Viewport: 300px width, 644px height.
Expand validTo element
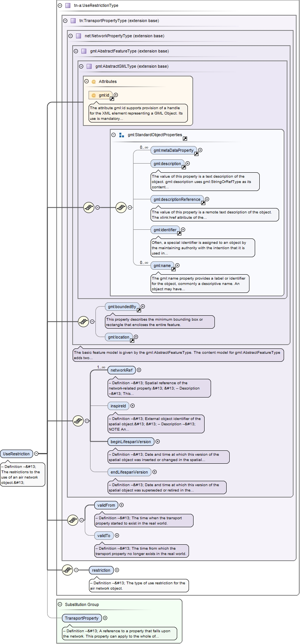tap(117, 536)
